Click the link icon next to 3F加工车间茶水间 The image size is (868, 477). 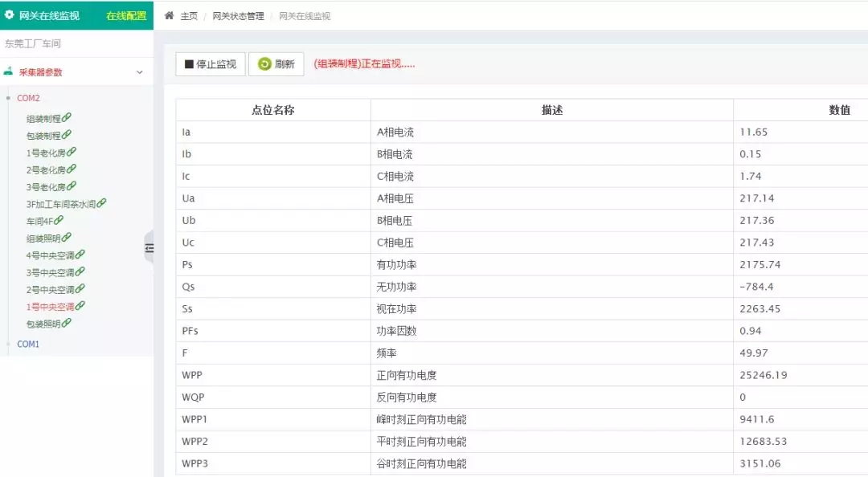click(x=100, y=203)
